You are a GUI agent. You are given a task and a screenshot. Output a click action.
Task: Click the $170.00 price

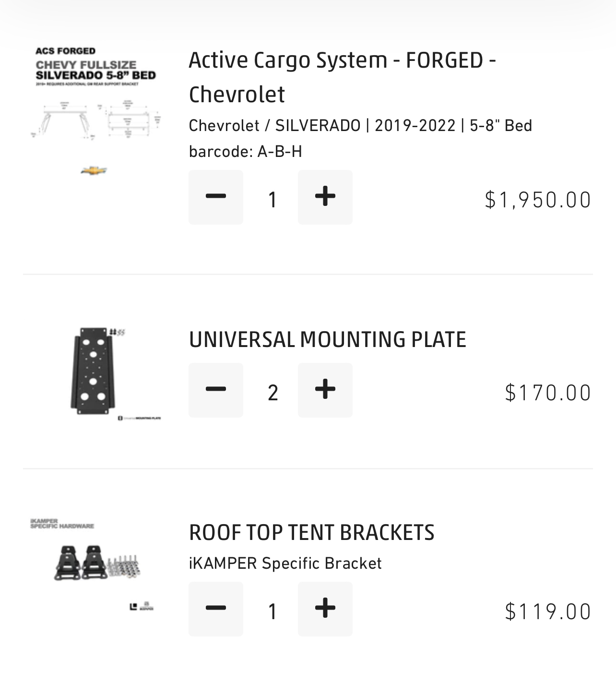(548, 393)
